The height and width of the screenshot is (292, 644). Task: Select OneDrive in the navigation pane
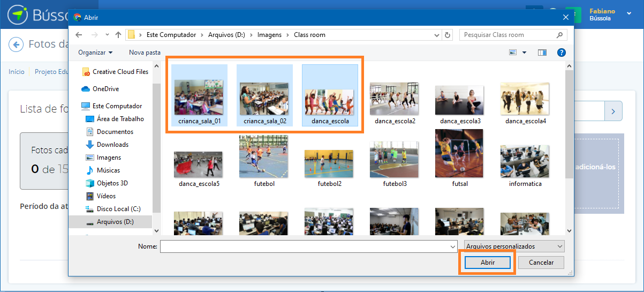tap(100, 89)
